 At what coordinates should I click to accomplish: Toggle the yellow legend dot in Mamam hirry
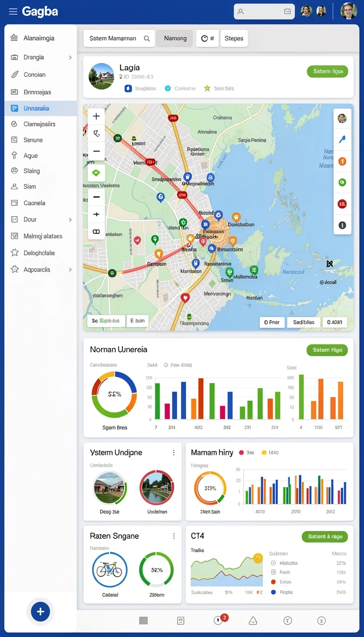pos(264,453)
